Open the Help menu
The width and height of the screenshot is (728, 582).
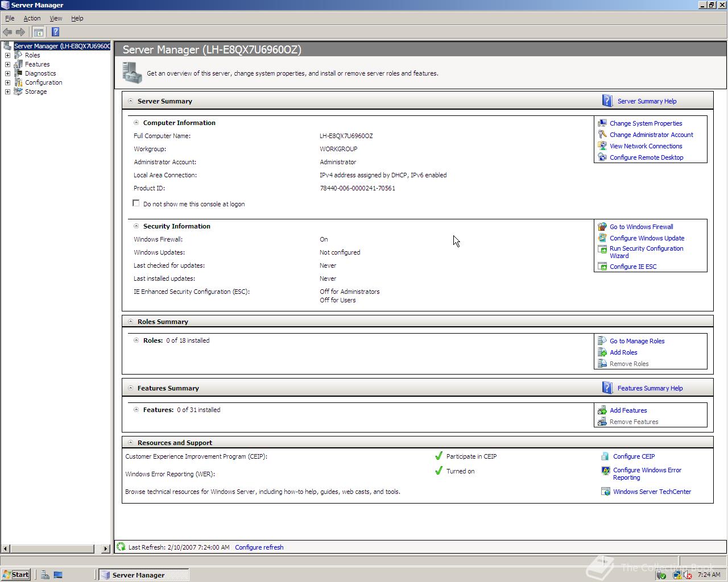(x=77, y=18)
